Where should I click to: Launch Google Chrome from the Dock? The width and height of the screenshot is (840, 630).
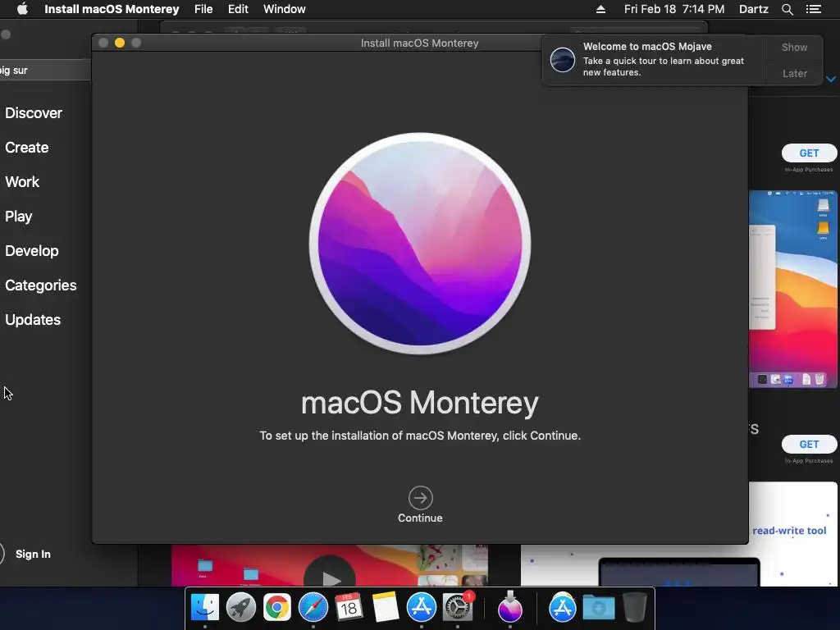pos(276,608)
